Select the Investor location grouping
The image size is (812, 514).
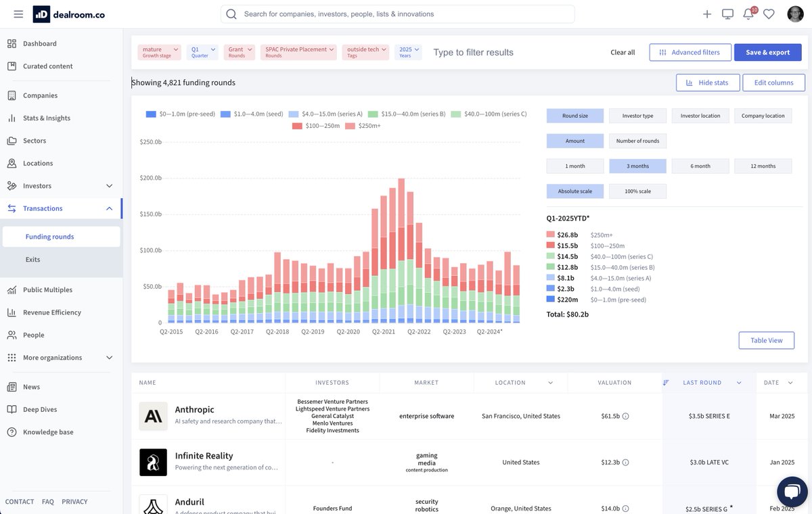pyautogui.click(x=700, y=116)
